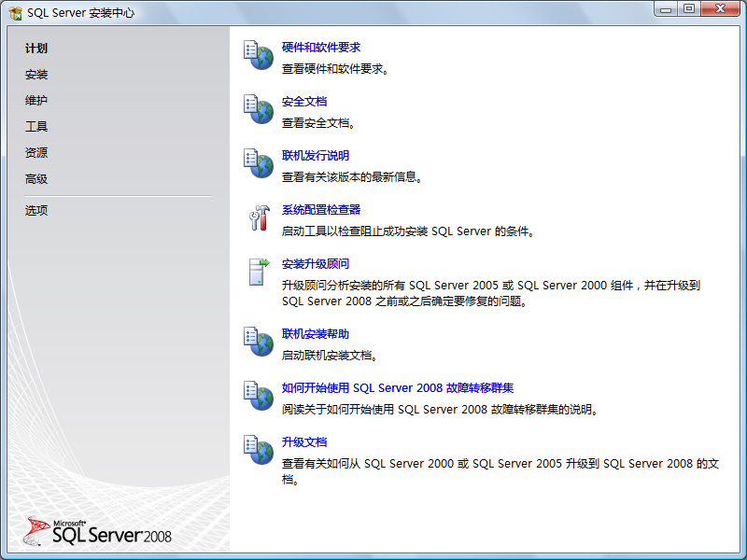Screen dimensions: 747x560
Task: Click the SQL Server 安装中心 title bar icon
Action: tap(15, 13)
